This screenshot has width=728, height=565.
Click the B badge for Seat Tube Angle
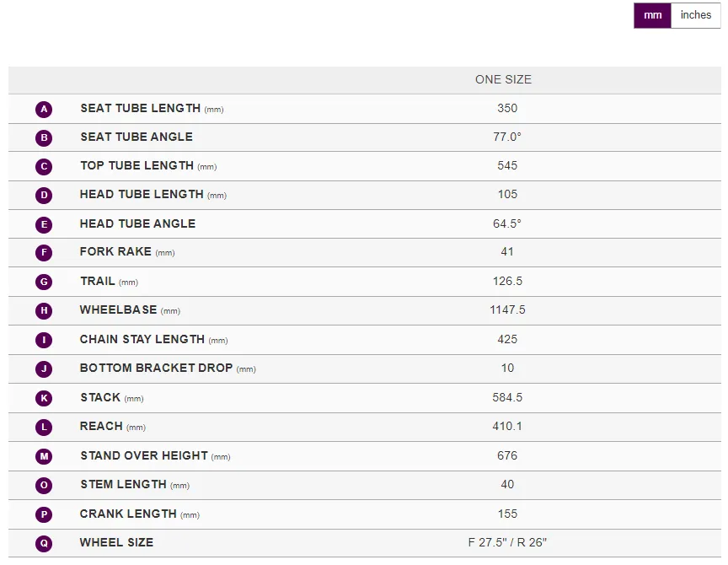click(44, 137)
